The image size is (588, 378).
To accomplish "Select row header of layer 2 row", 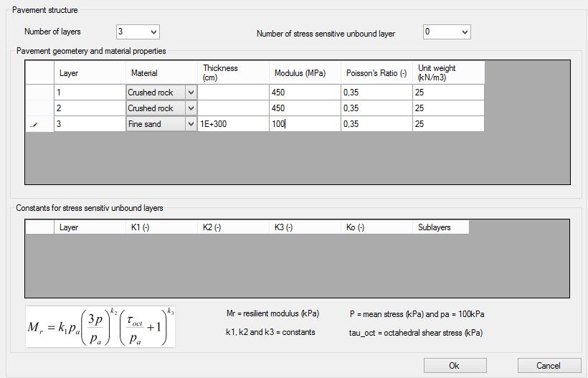I will coord(39,108).
